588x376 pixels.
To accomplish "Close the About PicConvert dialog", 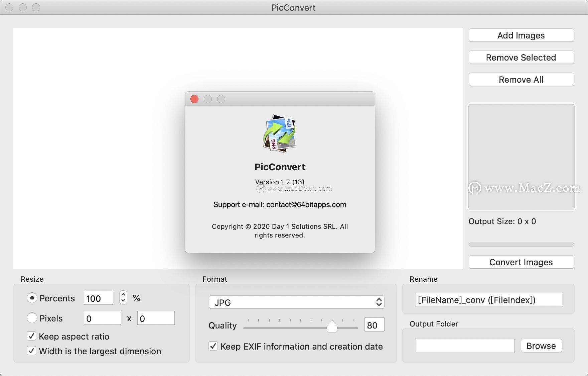I will 194,99.
